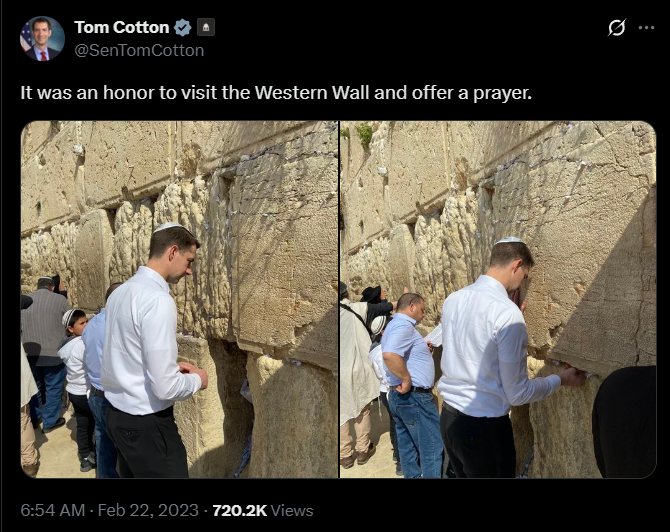
Task: Open the three-dot more options menu
Action: pos(646,28)
